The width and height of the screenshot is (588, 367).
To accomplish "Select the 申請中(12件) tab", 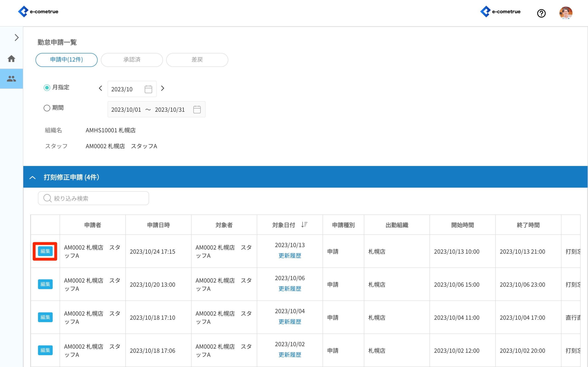I will (x=66, y=60).
